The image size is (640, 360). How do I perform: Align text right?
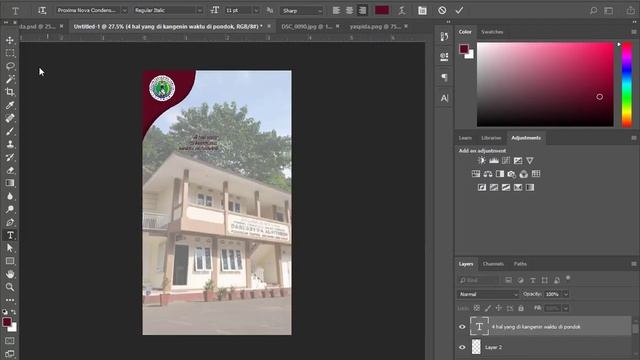tap(362, 11)
